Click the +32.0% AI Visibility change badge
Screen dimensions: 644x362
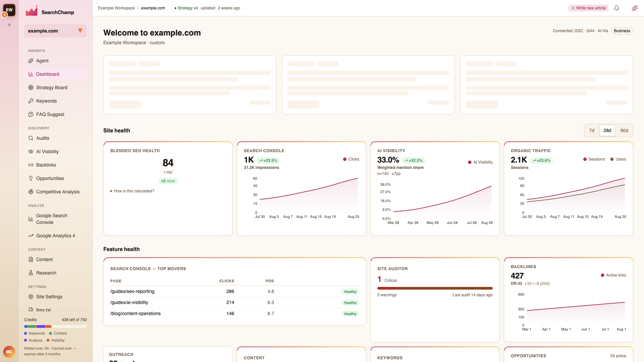[x=413, y=161]
